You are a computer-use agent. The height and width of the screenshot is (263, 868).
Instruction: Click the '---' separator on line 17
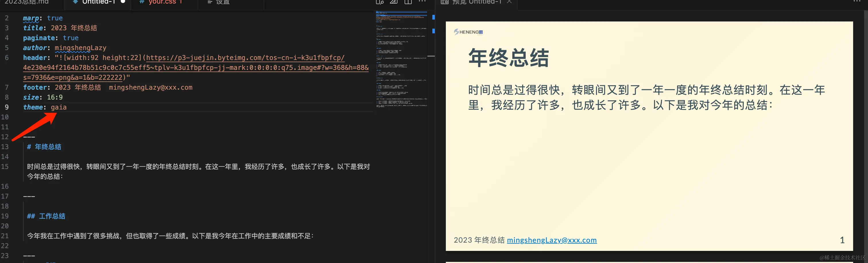29,196
